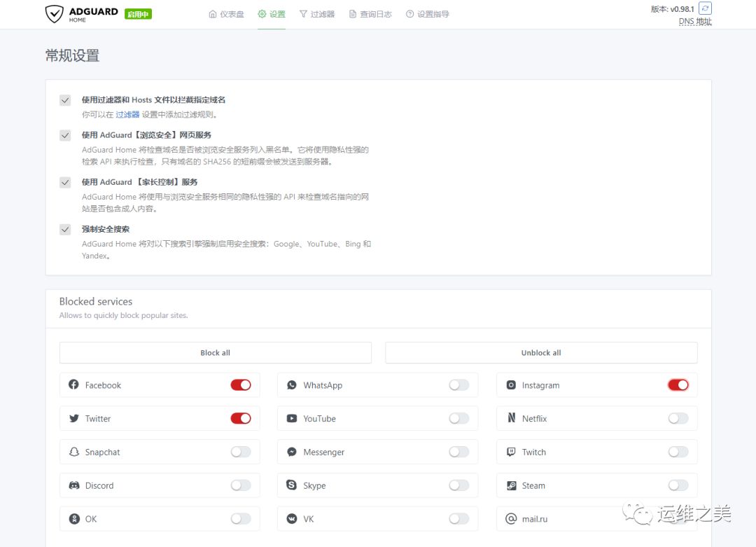Click the 启用中 status badge
The height and width of the screenshot is (547, 756).
click(138, 14)
